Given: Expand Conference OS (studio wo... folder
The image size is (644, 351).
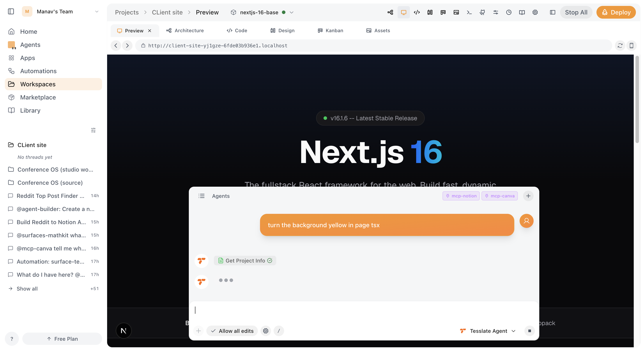Looking at the screenshot, I should point(53,170).
